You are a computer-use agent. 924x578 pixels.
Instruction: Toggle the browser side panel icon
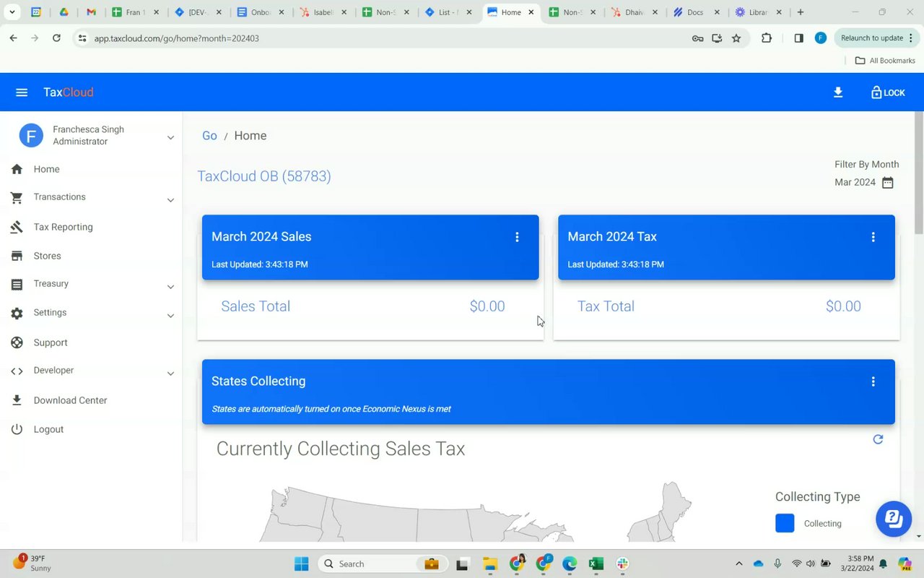click(798, 38)
